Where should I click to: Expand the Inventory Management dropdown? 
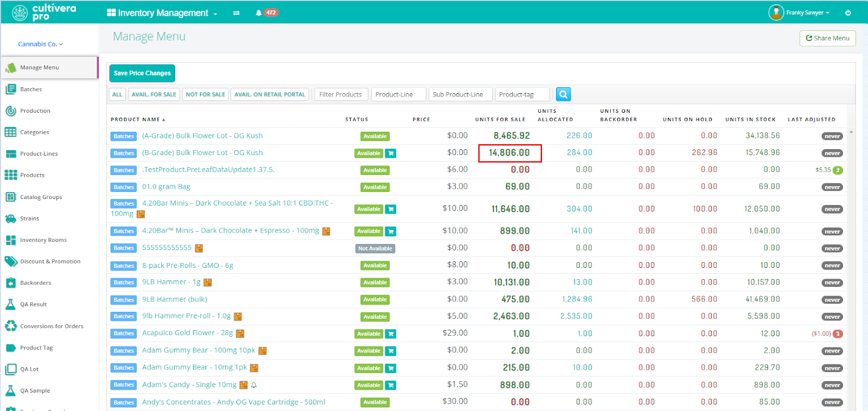[x=163, y=13]
